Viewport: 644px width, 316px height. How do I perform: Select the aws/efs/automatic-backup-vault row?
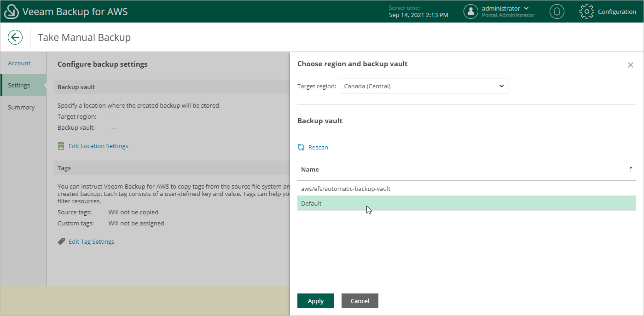point(467,189)
